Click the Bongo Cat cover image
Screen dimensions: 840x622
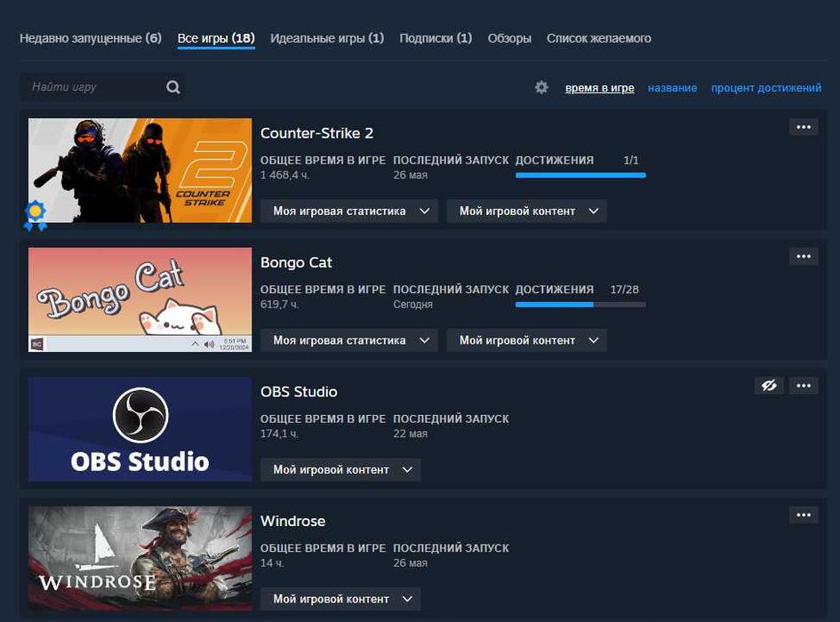pos(140,299)
